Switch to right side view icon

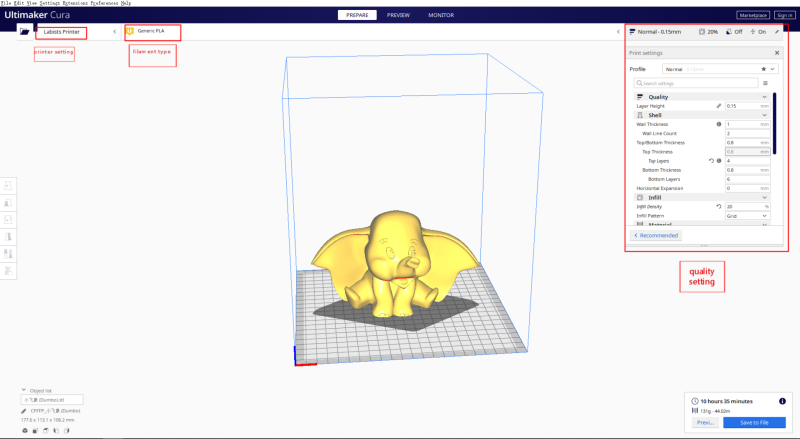pyautogui.click(x=66, y=431)
